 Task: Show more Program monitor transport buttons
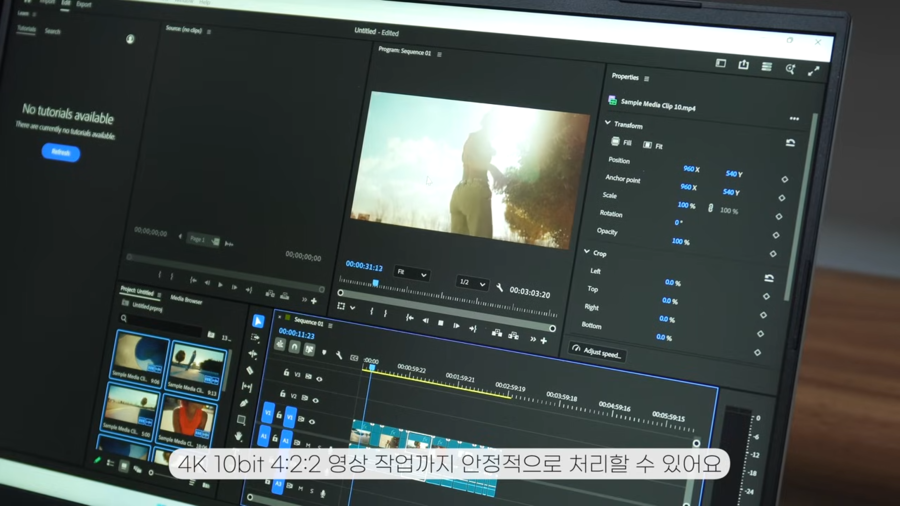(x=532, y=339)
